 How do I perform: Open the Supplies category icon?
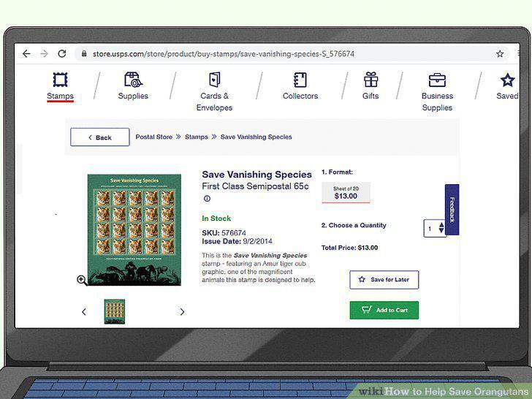click(x=133, y=80)
